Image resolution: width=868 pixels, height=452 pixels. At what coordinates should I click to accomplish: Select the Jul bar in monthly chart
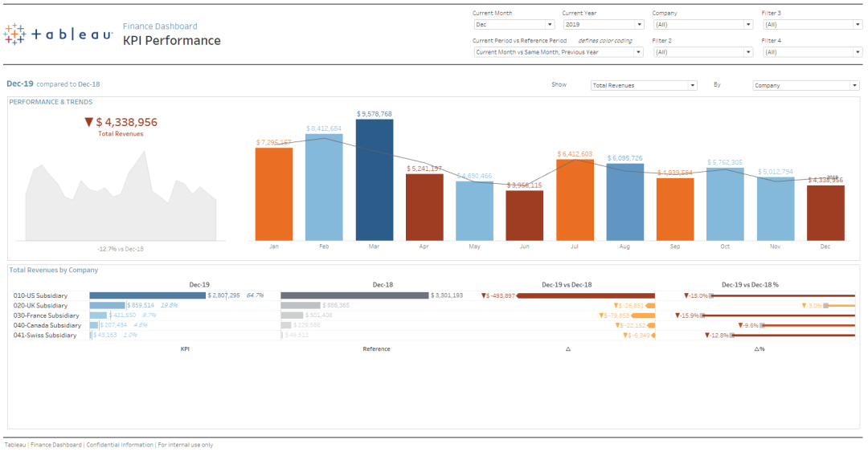pos(575,200)
